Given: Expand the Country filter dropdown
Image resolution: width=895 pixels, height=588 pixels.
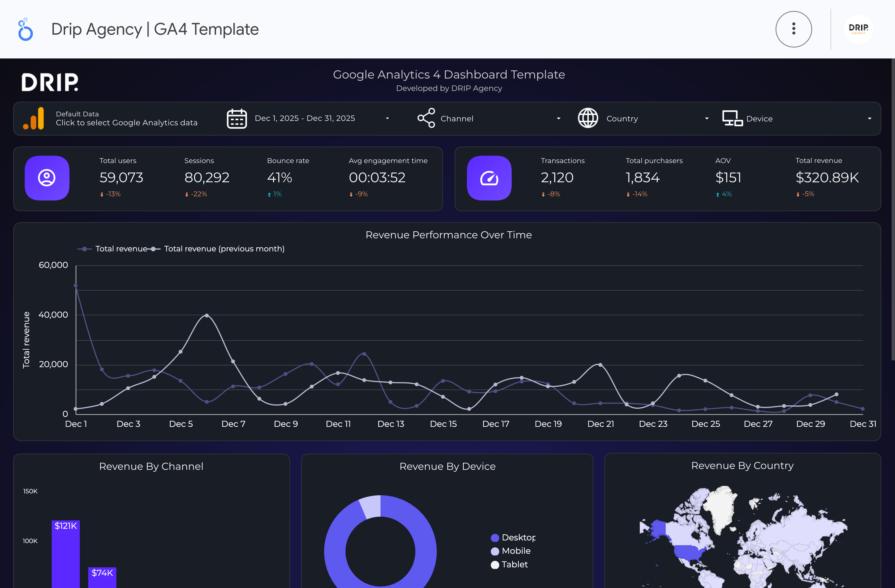Looking at the screenshot, I should pos(707,118).
